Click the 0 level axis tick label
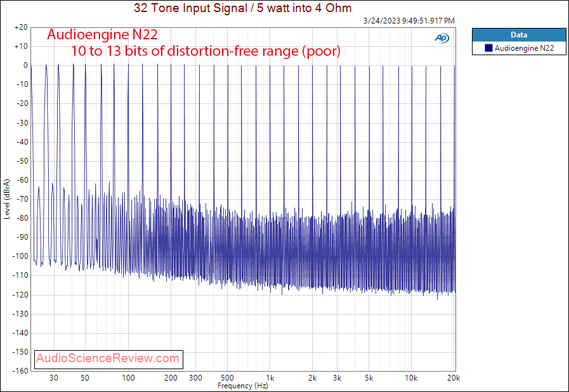This screenshot has width=569, height=392. tap(25, 65)
